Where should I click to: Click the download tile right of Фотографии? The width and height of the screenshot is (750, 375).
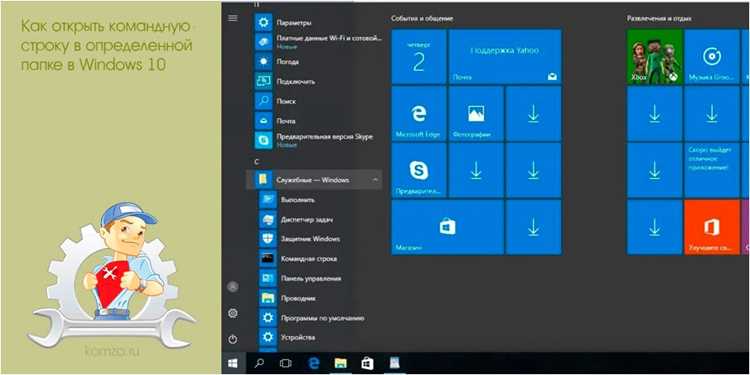(x=533, y=114)
